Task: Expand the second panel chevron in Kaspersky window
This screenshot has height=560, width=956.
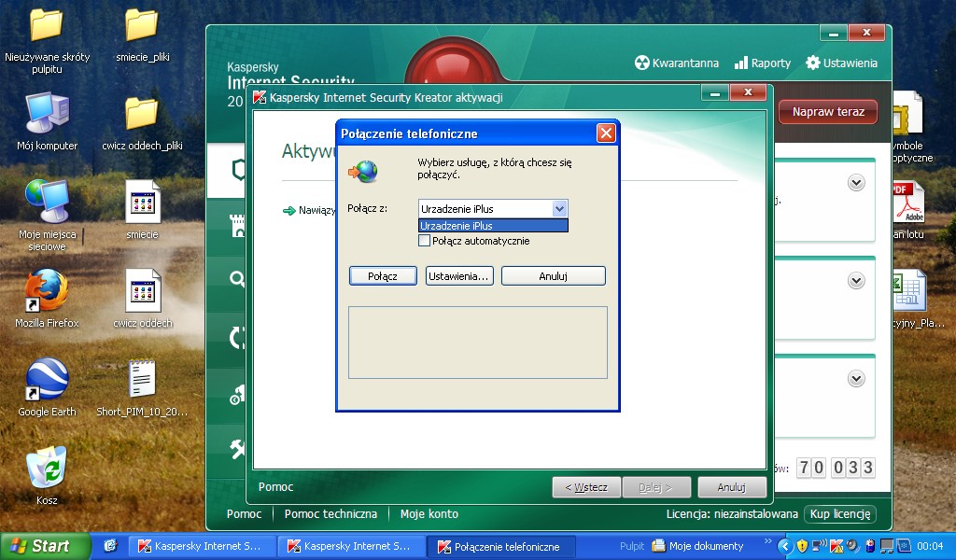Action: (856, 280)
